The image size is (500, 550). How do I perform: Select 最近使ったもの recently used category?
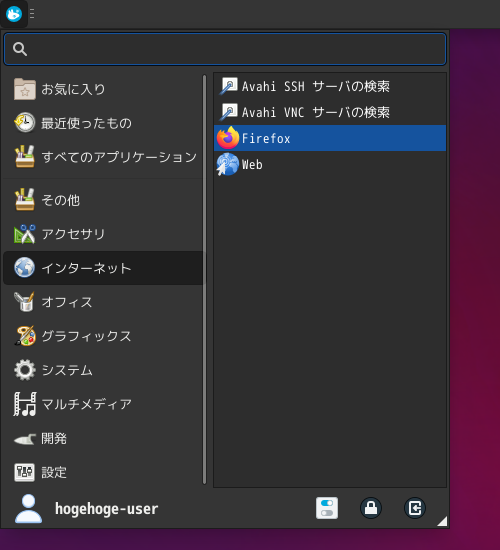(103, 123)
